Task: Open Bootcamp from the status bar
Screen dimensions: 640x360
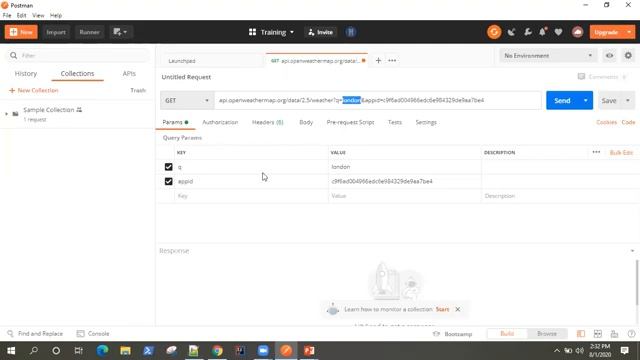Action: [x=453, y=334]
